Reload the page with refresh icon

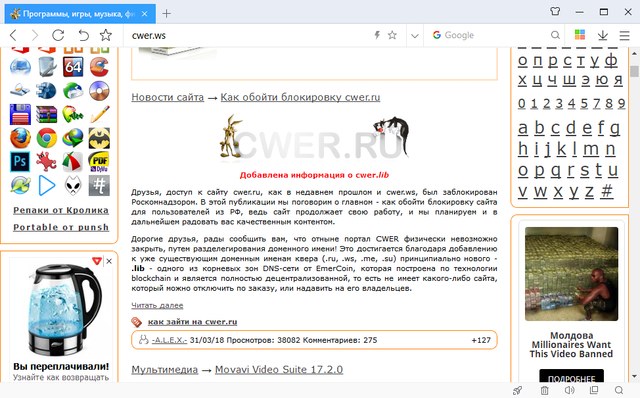[58, 35]
